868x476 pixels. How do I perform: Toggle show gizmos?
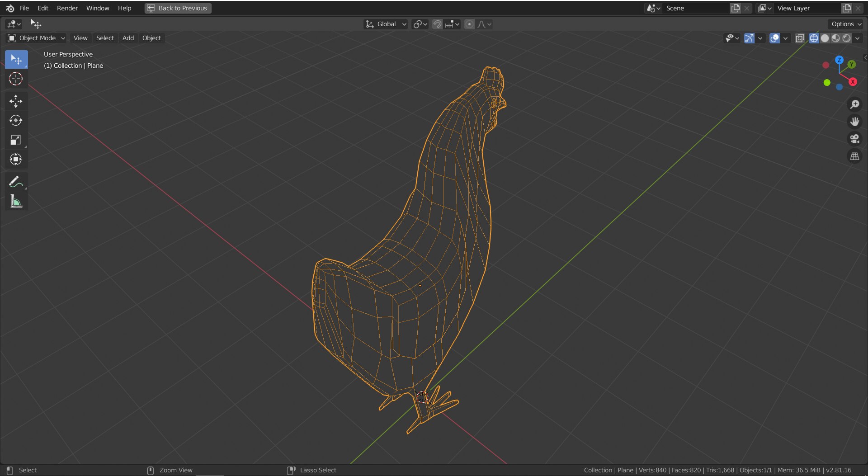[749, 38]
